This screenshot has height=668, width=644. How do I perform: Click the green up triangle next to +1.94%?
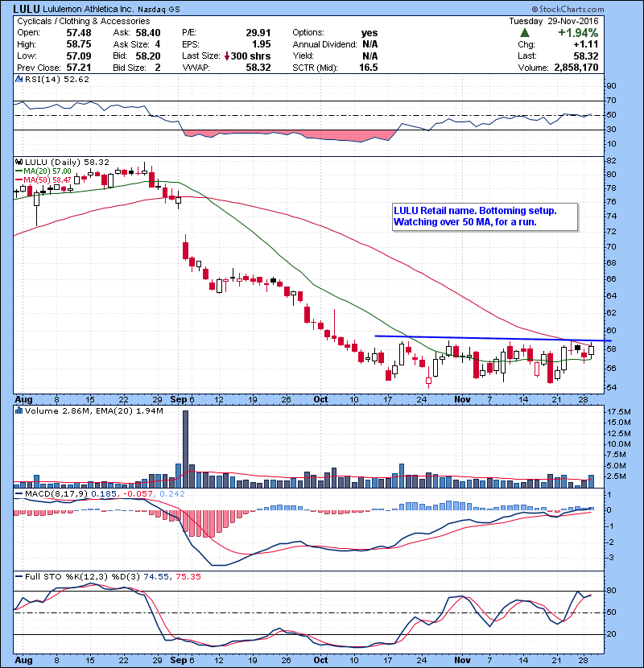pos(525,33)
